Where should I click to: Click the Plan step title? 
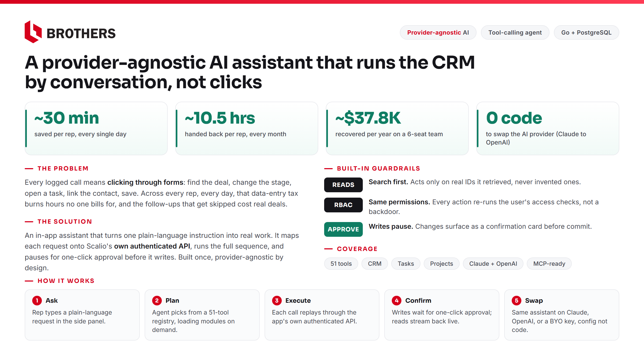[172, 301]
